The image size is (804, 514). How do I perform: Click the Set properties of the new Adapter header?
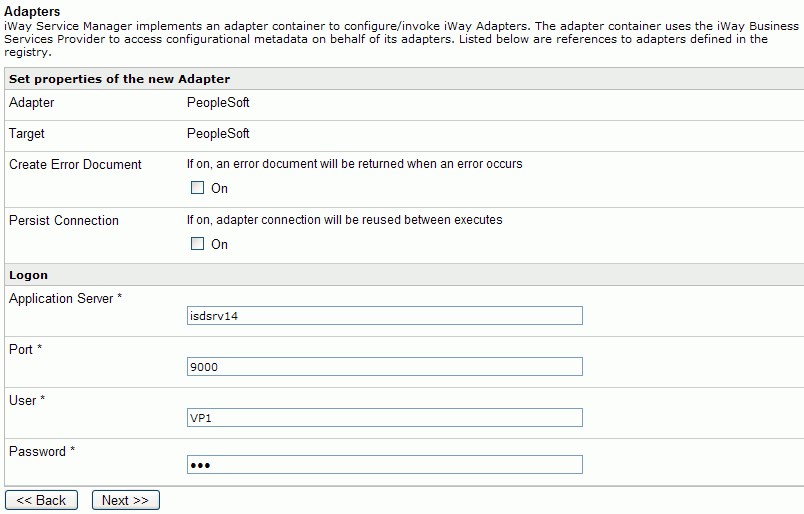[x=119, y=79]
